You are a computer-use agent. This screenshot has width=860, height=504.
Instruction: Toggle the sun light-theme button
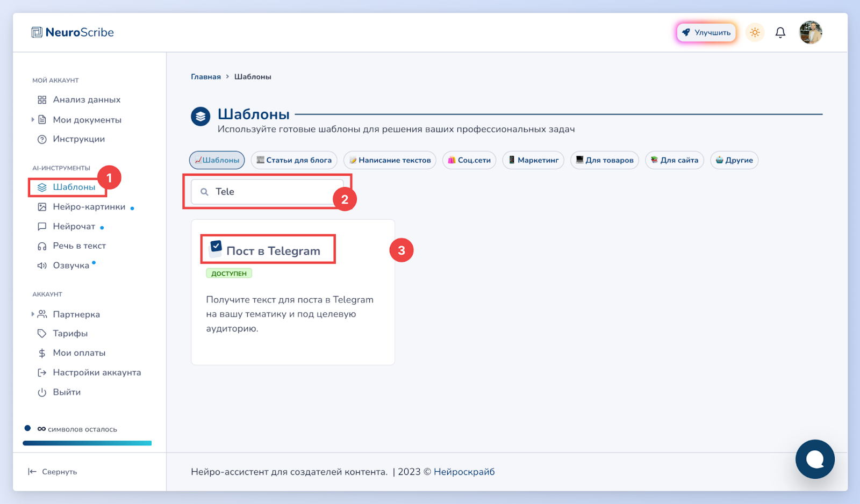pos(755,33)
